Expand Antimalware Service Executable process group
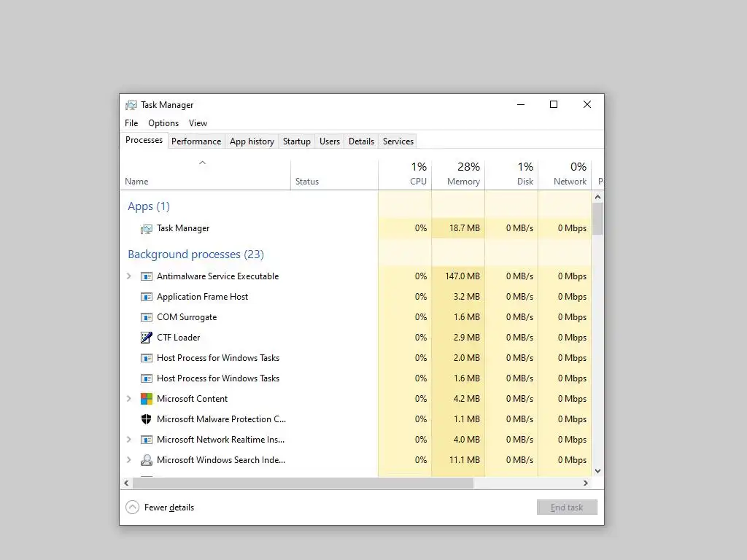Image resolution: width=747 pixels, height=560 pixels. tap(128, 276)
